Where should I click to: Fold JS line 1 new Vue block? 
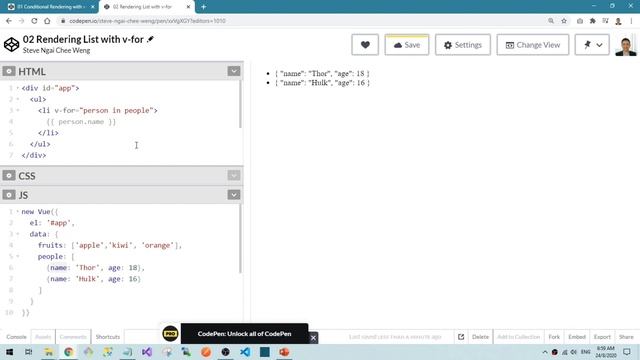coord(18,211)
